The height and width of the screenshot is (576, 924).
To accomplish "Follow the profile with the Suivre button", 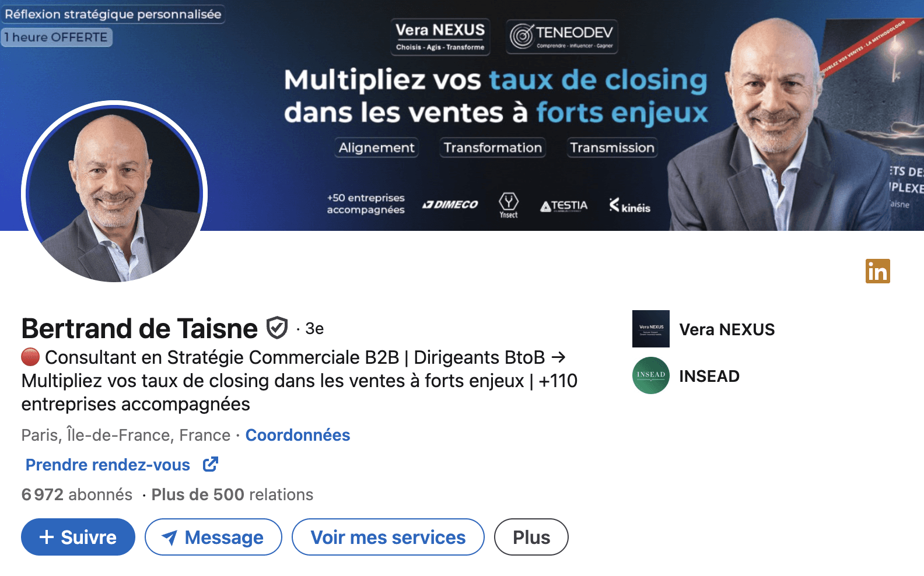I will pos(78,537).
